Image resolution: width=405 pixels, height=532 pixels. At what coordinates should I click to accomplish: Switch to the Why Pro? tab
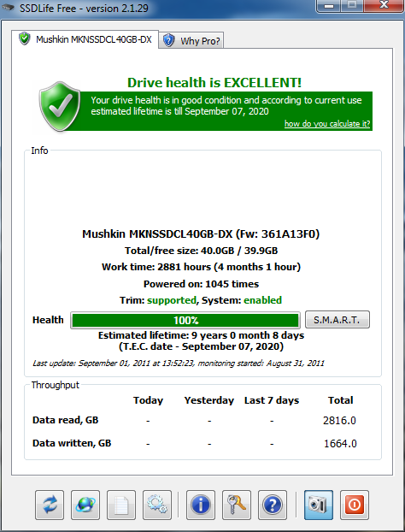pyautogui.click(x=191, y=41)
